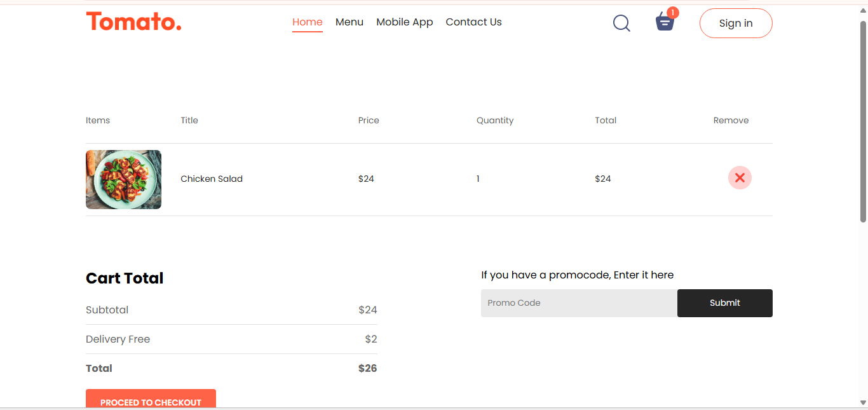Remove Chicken Salad with the red X
Viewport: 868px width, 410px height.
tap(740, 178)
